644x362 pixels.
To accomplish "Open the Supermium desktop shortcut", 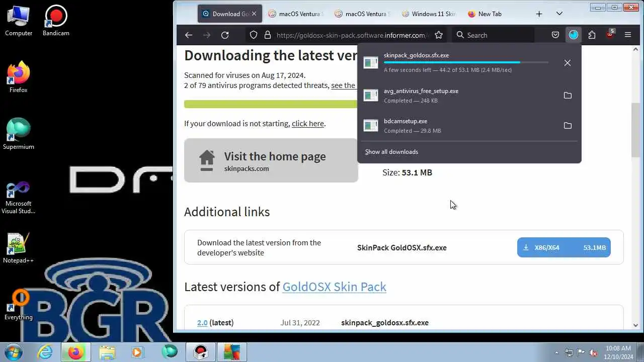I will 19,134.
